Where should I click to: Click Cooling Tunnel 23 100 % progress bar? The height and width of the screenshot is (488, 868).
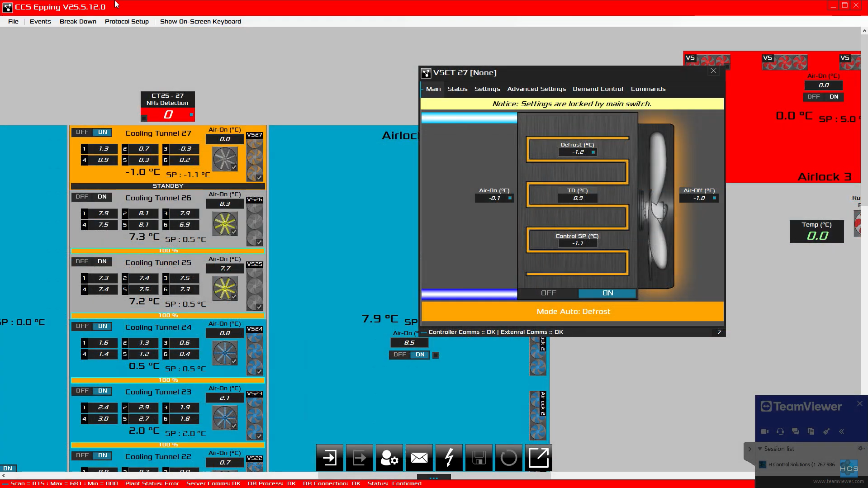[168, 445]
